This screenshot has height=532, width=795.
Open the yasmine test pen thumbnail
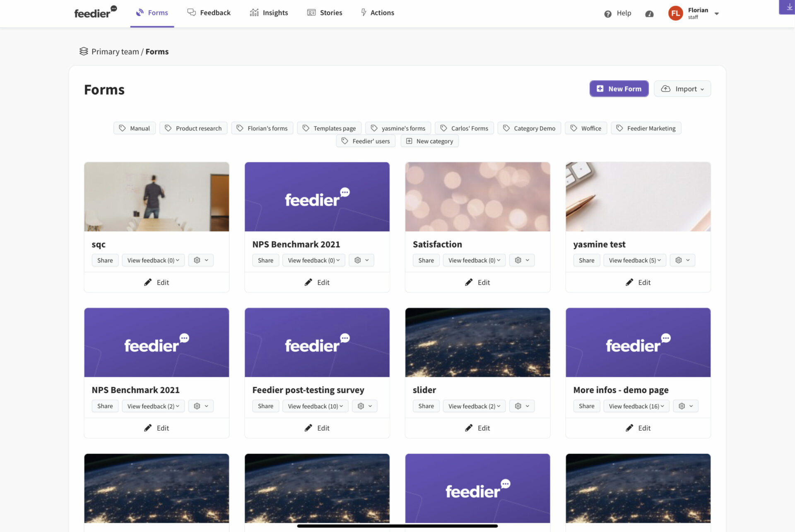pyautogui.click(x=638, y=197)
